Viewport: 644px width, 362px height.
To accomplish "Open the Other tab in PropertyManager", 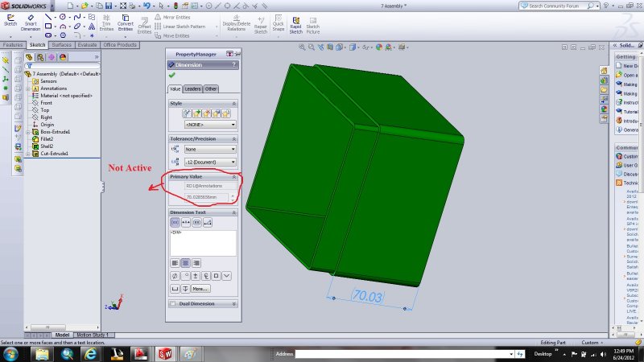I will coord(211,88).
